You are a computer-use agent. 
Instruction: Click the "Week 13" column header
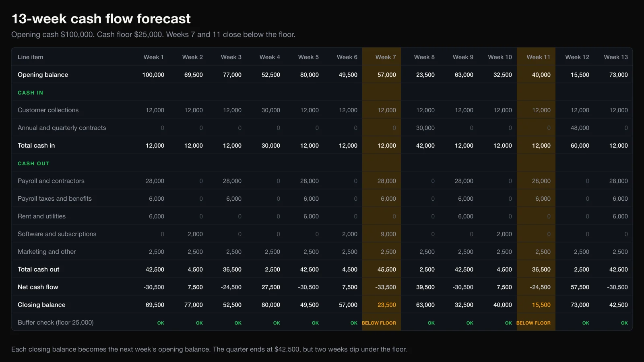point(616,57)
